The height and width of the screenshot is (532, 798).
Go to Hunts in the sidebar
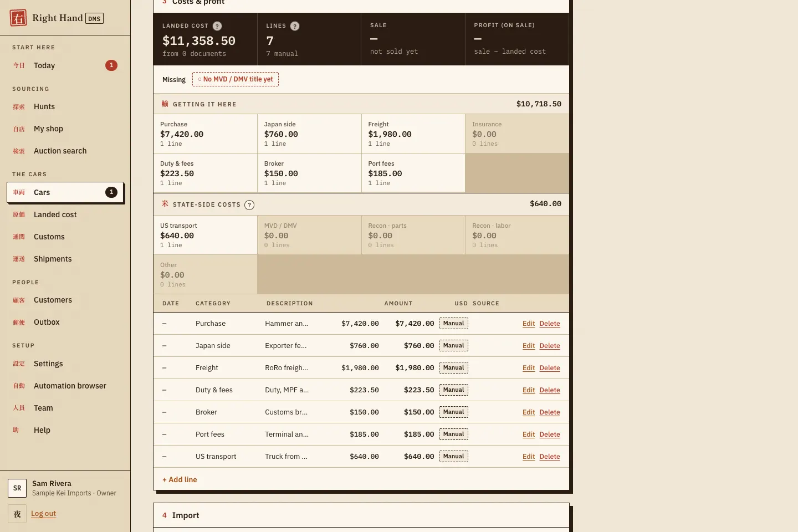65,106
